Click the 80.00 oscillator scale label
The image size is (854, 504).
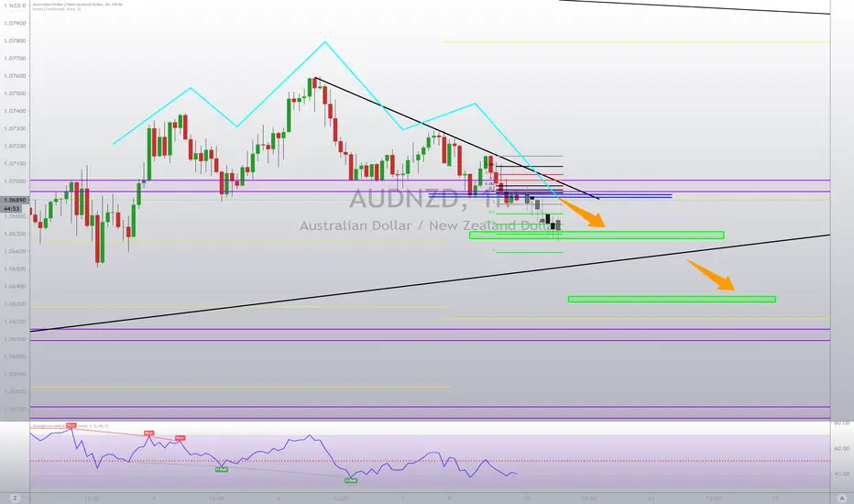(842, 422)
